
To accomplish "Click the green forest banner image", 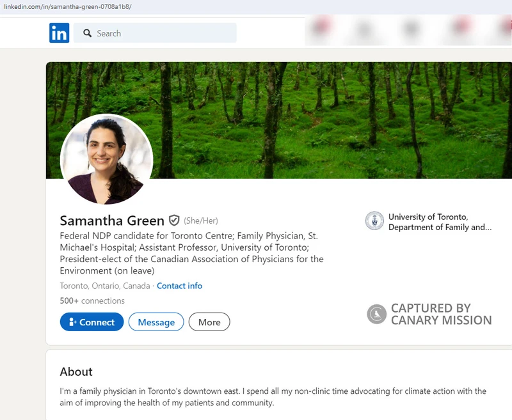I will [279, 120].
